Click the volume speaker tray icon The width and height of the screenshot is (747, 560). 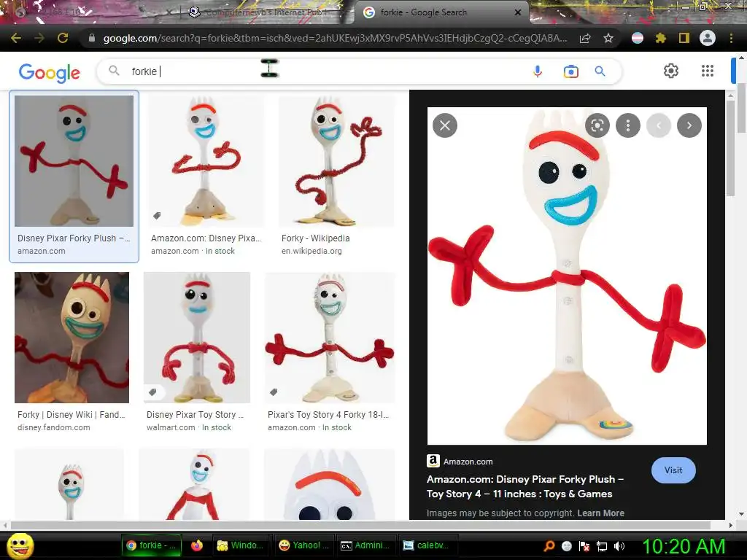pos(619,546)
